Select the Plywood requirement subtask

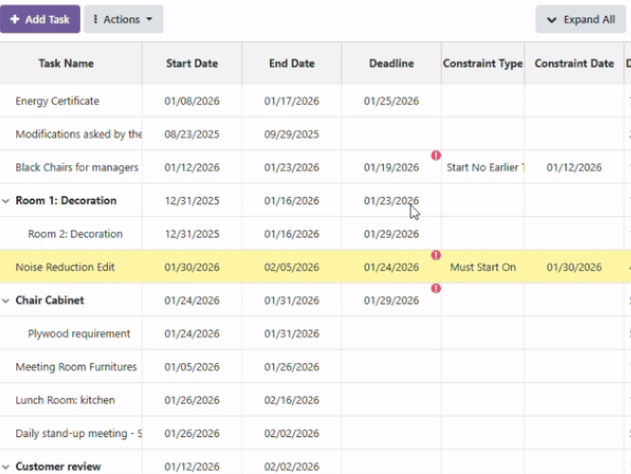tap(79, 334)
